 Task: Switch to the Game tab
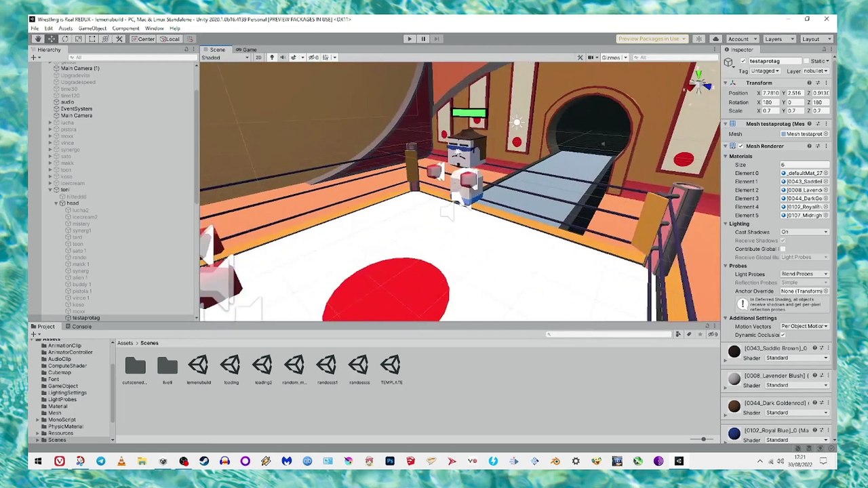pos(245,49)
